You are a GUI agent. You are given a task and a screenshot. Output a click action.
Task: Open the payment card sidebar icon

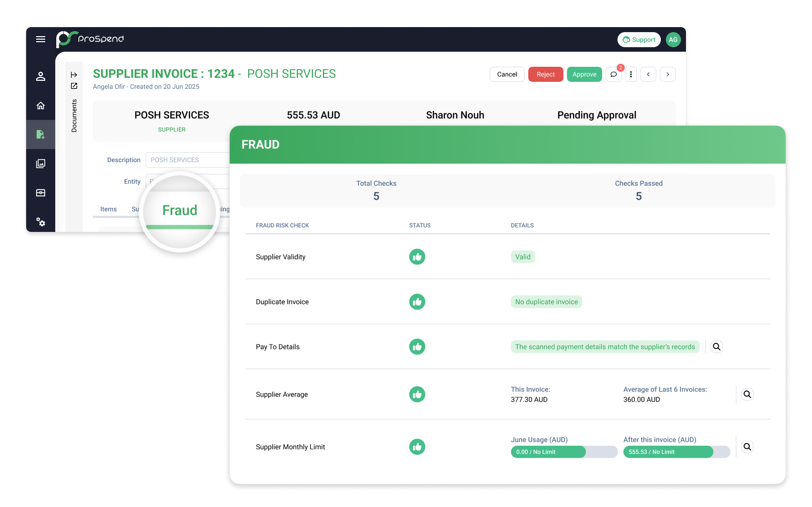41,193
